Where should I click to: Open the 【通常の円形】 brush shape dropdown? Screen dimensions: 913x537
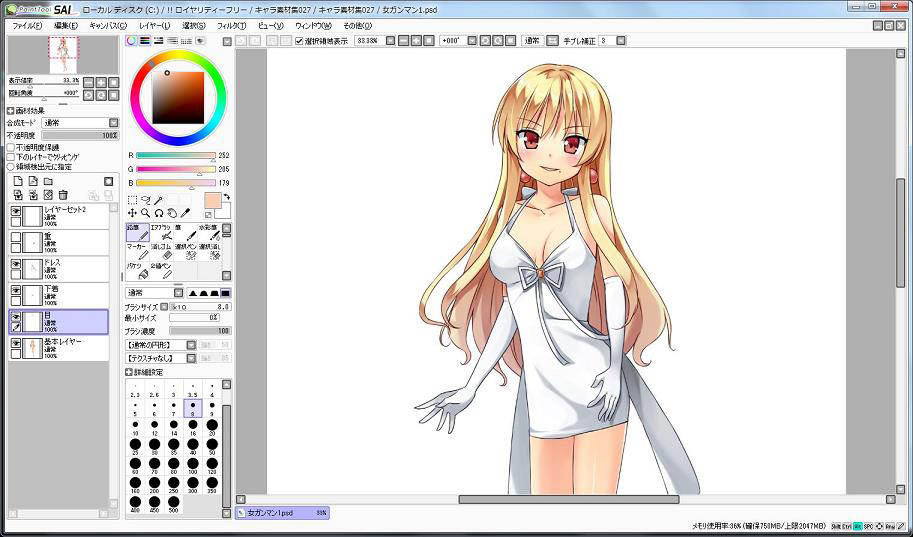160,344
